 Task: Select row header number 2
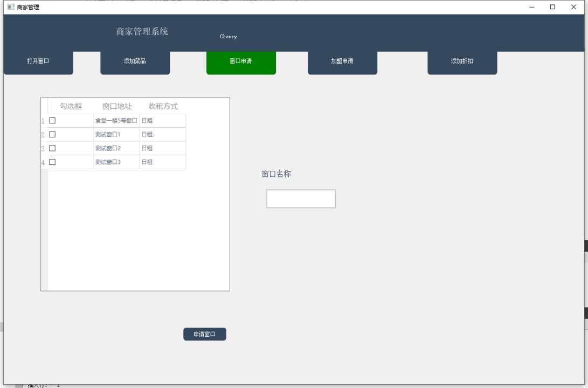44,135
